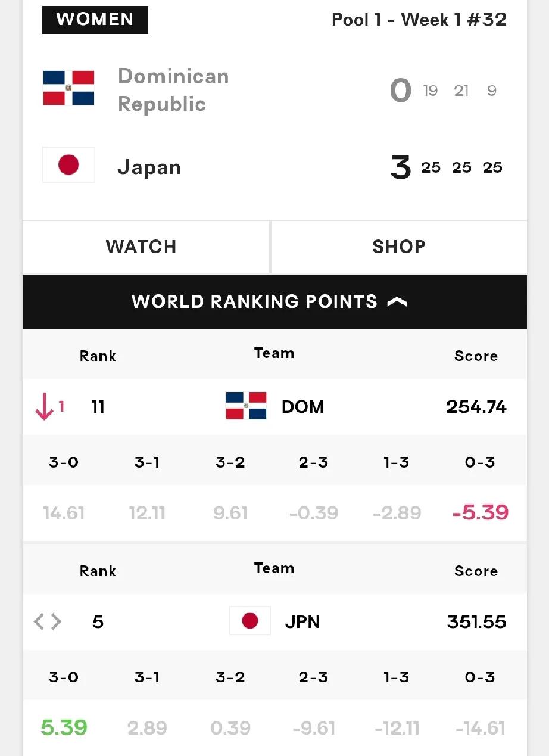Click the Dominican Republic flag in match header
The width and height of the screenshot is (549, 756).
pos(68,88)
